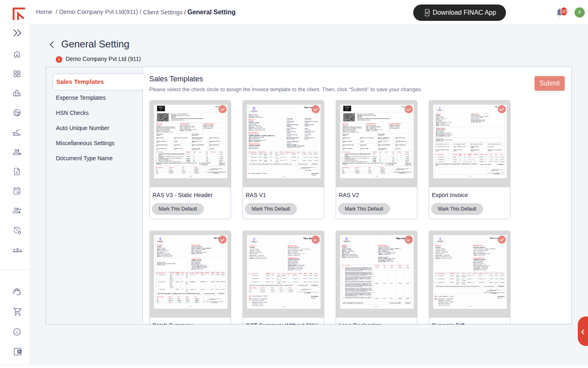588x368 pixels.
Task: Open Document Type Name section
Action: click(x=84, y=158)
